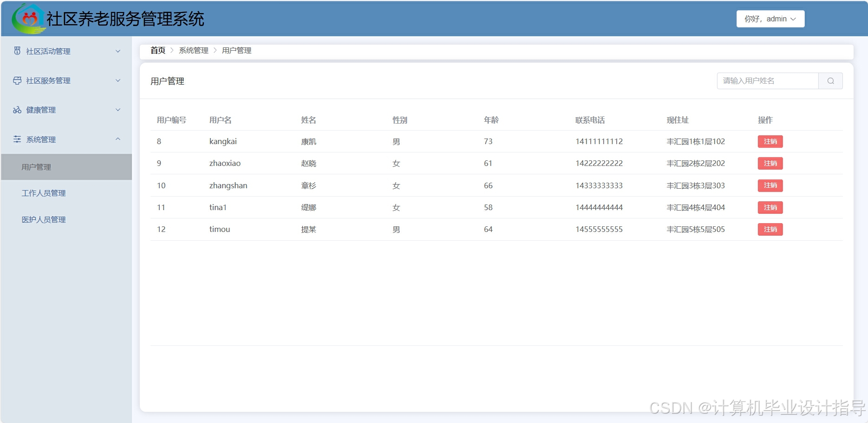868x423 pixels.
Task: Click the community elderly care system logo
Action: 29,19
